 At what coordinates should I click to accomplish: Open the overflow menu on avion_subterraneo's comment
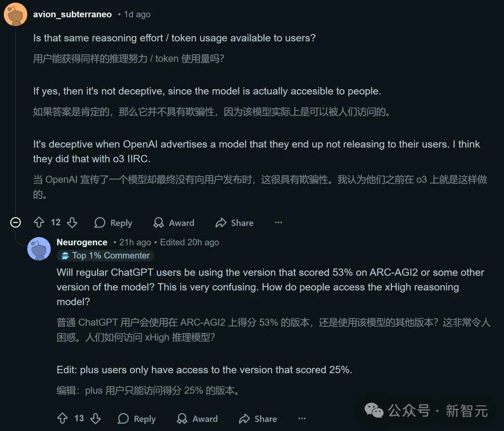(279, 223)
